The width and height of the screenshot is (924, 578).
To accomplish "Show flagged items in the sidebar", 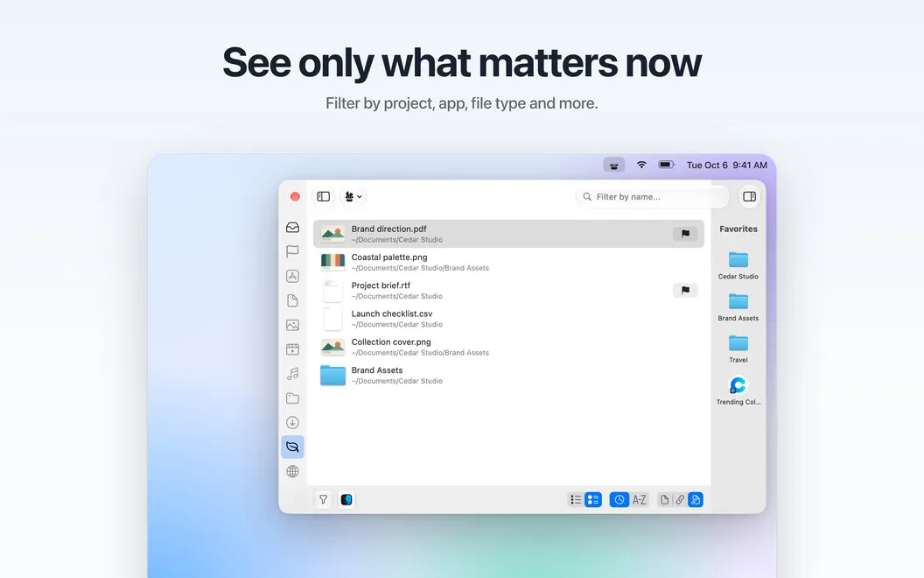I will [x=292, y=252].
